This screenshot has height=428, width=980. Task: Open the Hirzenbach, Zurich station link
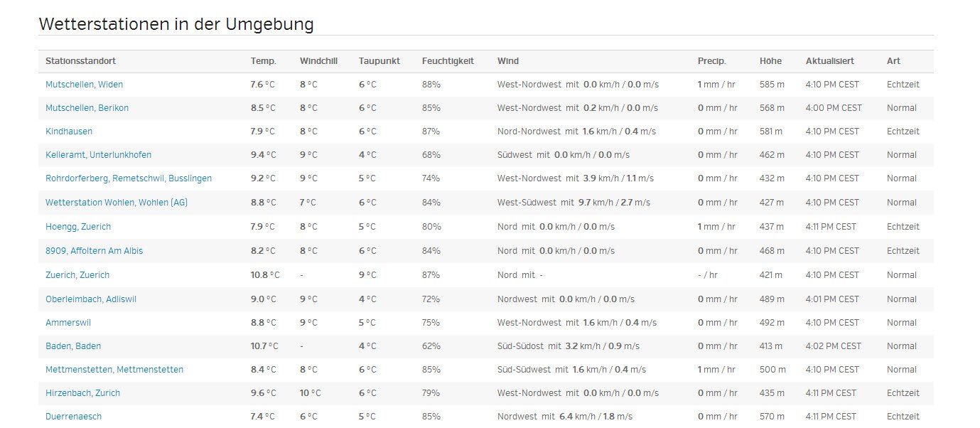82,393
